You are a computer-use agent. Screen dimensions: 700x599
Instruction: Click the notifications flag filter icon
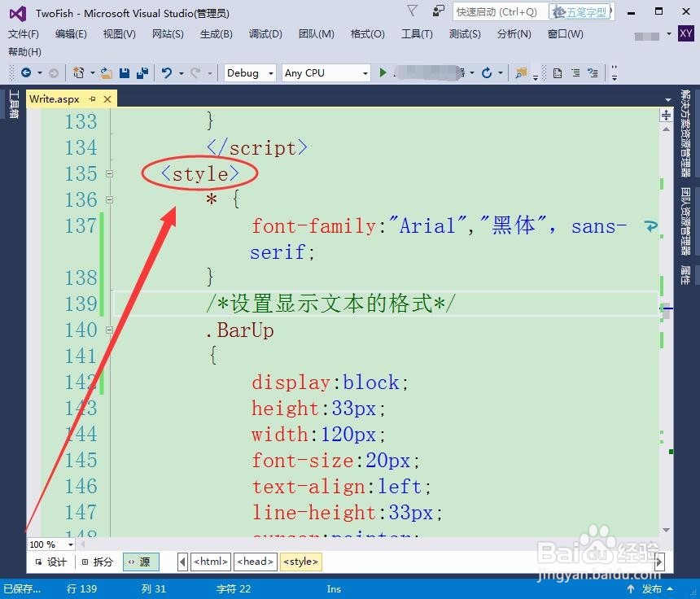tap(413, 11)
